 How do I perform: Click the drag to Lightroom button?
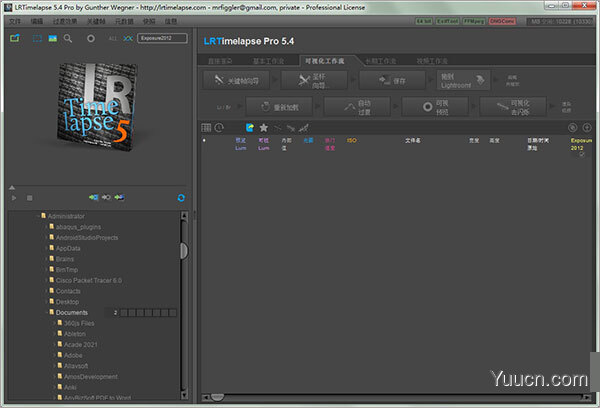click(x=463, y=80)
